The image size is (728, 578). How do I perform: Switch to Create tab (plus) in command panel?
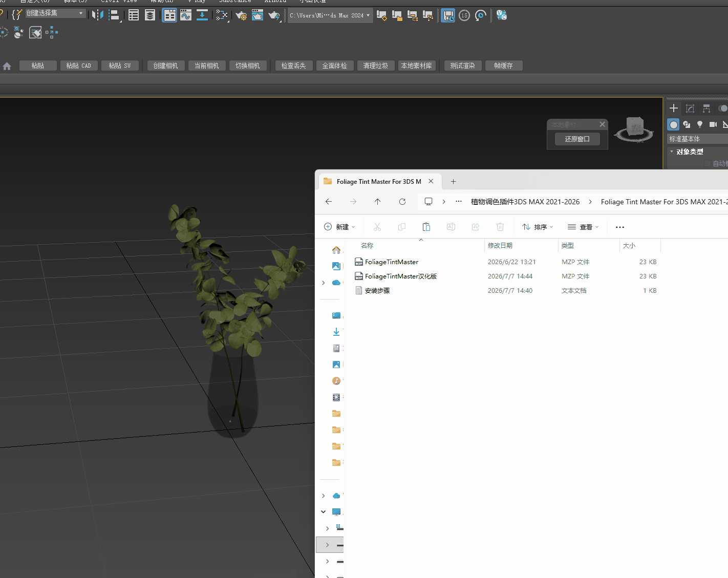pos(674,108)
